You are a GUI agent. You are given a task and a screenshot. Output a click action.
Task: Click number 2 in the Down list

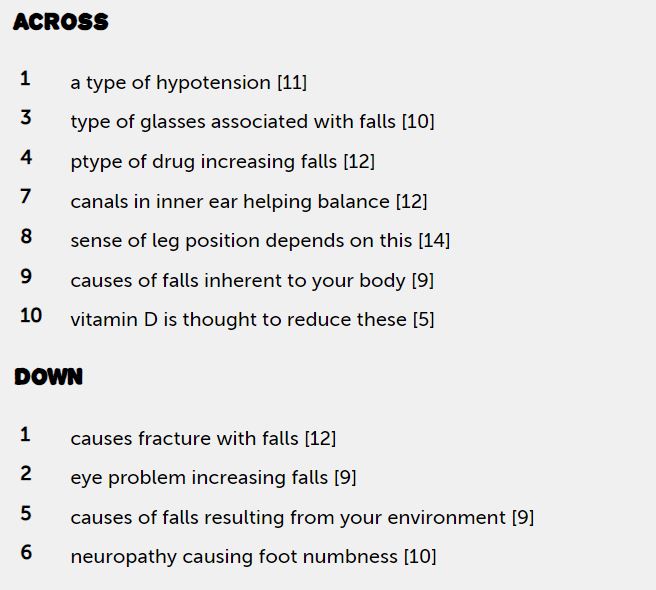click(26, 474)
